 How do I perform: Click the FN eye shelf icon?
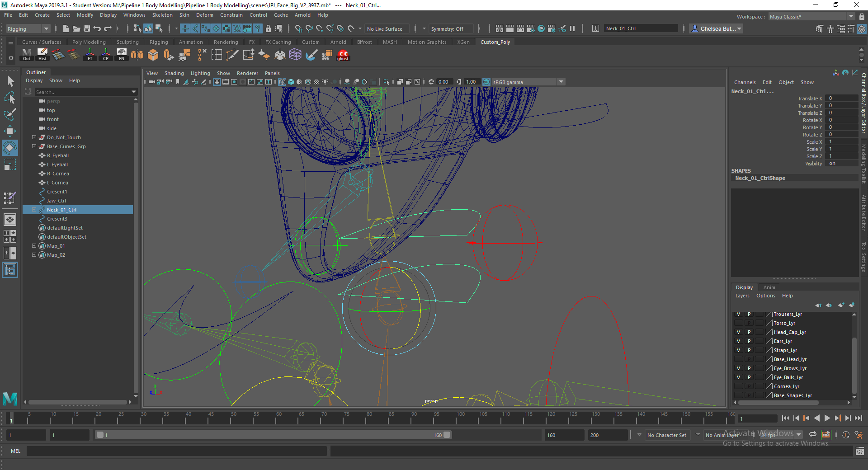click(121, 55)
